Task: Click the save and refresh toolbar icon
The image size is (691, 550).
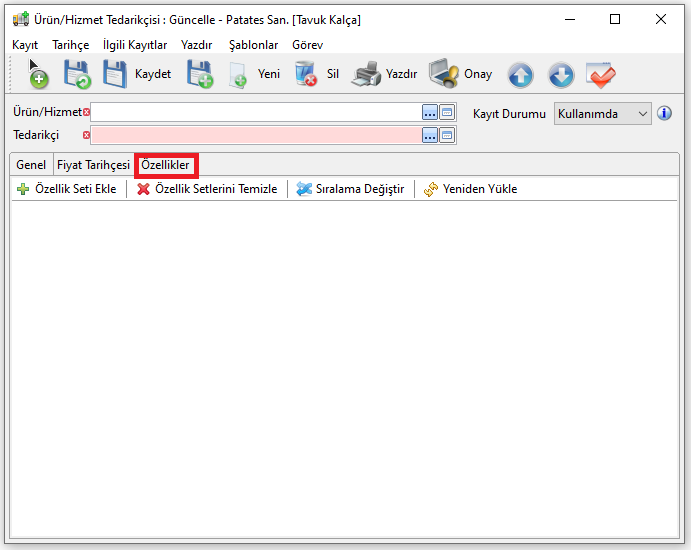Action: (77, 74)
